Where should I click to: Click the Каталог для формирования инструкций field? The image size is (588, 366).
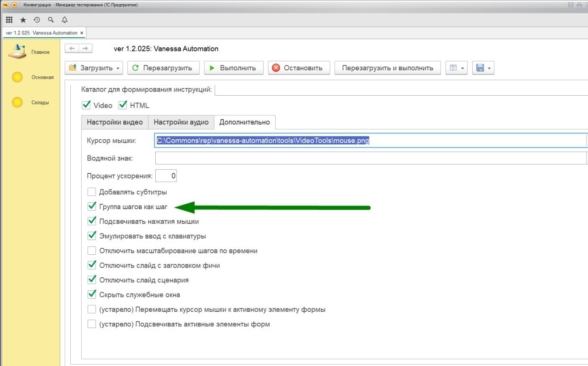pos(401,90)
